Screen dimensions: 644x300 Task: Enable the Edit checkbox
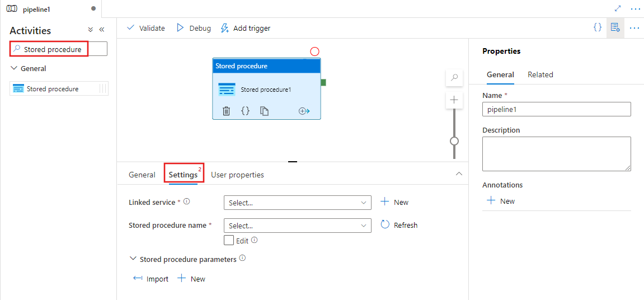[229, 240]
